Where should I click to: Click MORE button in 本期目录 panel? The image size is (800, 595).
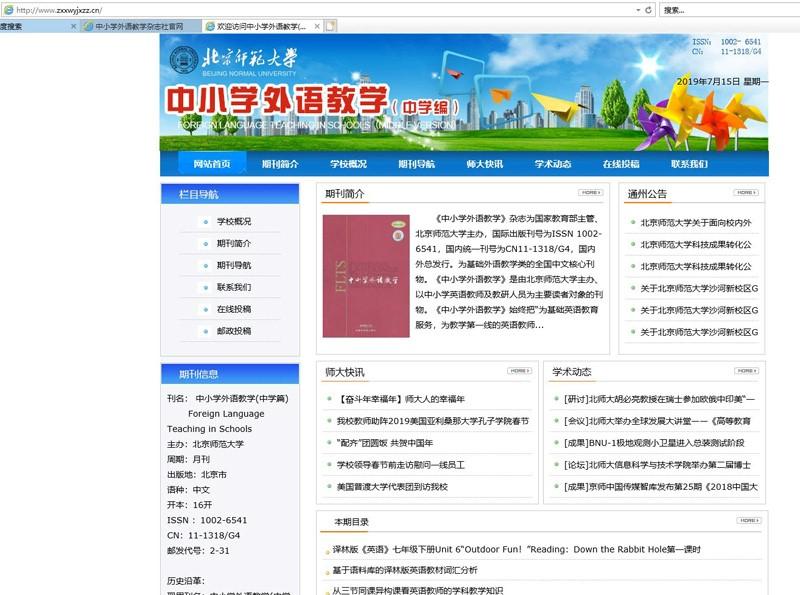pos(749,520)
